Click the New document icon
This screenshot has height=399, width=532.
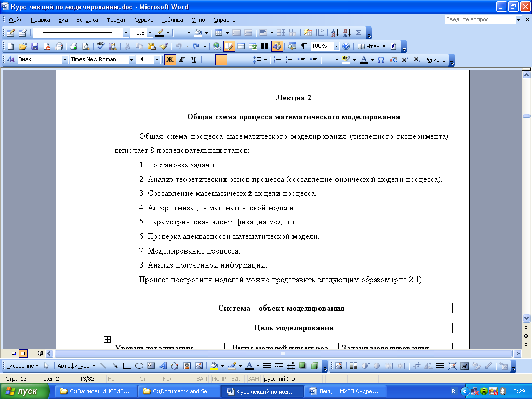(11, 46)
